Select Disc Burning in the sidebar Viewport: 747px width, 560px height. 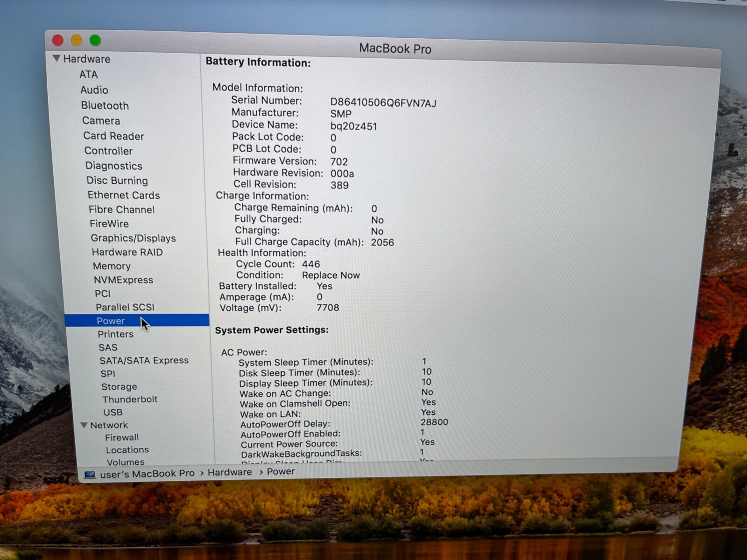pyautogui.click(x=117, y=181)
